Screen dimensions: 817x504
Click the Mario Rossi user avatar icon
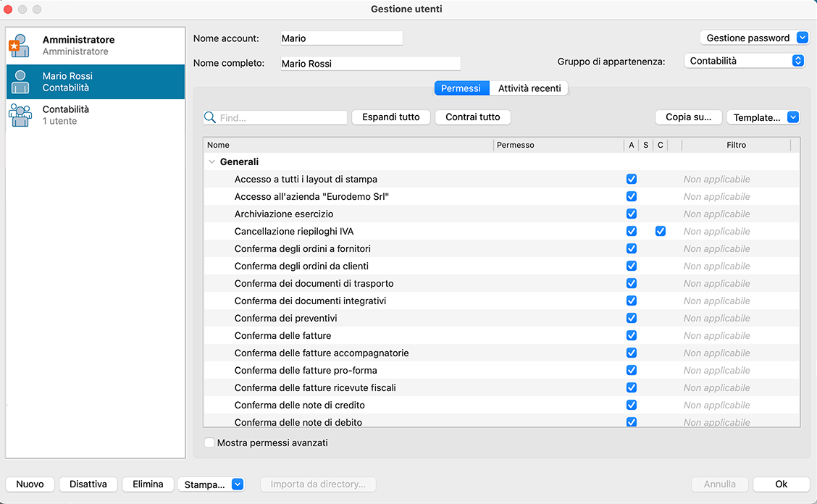pyautogui.click(x=20, y=82)
